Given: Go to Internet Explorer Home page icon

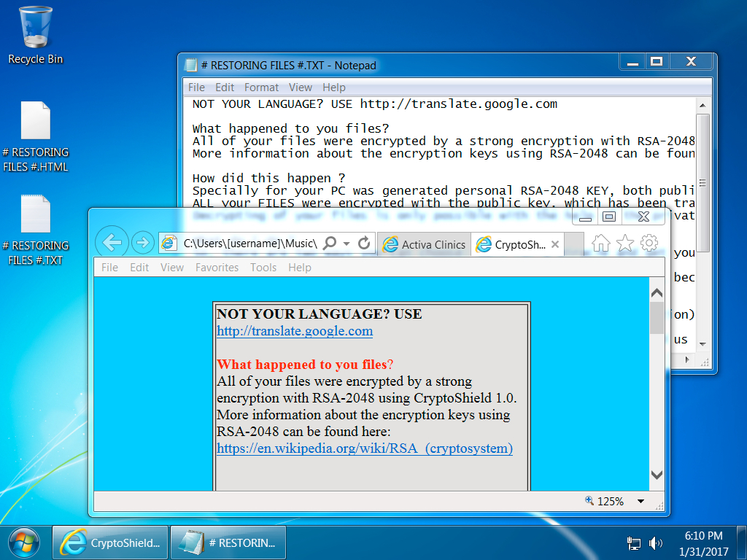Looking at the screenshot, I should click(601, 244).
